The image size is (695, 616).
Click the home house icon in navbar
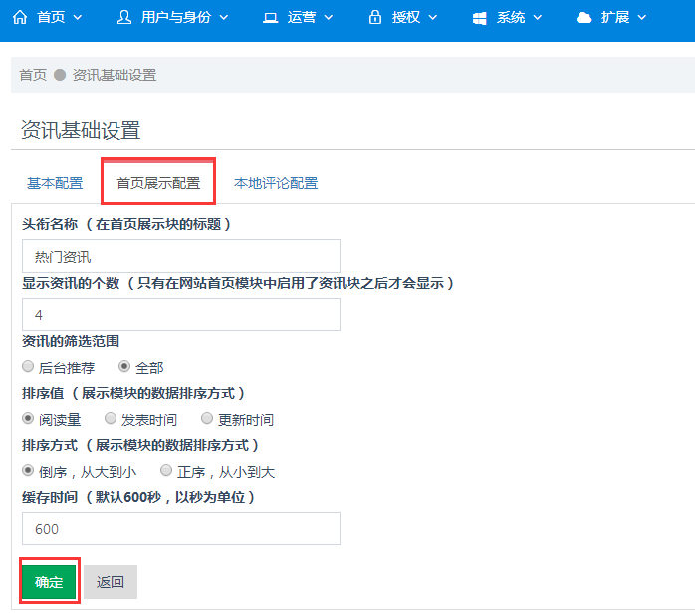(x=20, y=17)
